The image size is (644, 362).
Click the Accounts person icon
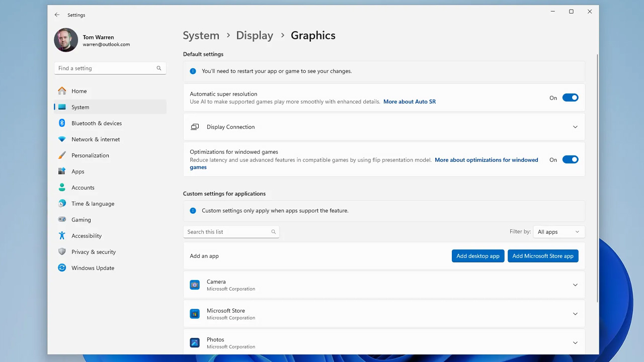pyautogui.click(x=62, y=188)
